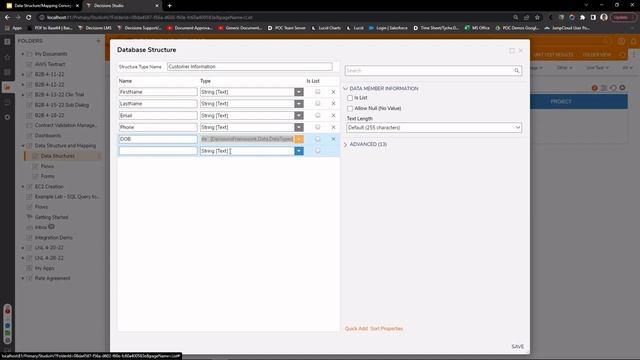This screenshot has width=640, height=360.
Task: Open the Lucid Charts bookmark
Action: click(326, 28)
